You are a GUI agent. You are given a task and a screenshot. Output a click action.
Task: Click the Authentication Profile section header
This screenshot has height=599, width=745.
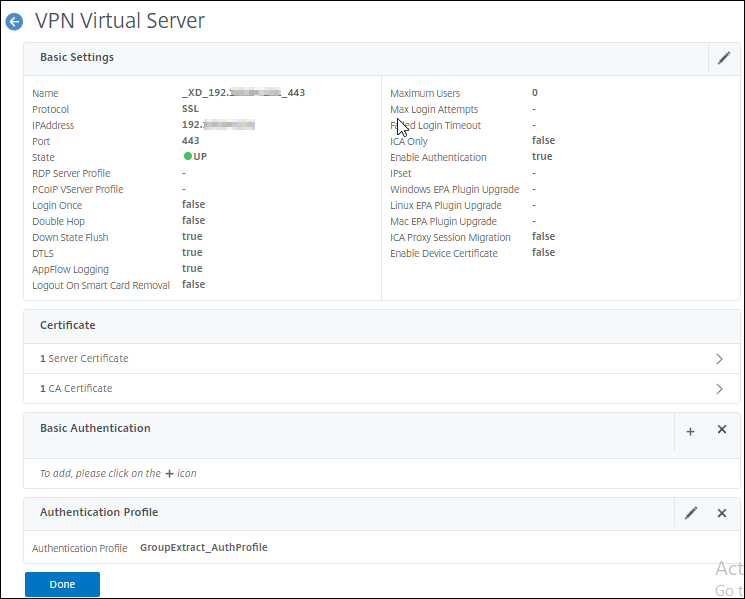[x=99, y=512]
